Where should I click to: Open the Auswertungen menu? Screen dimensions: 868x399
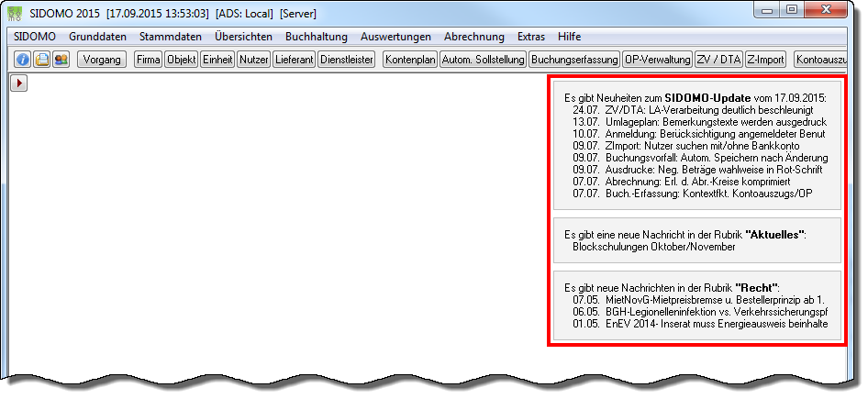click(x=395, y=37)
